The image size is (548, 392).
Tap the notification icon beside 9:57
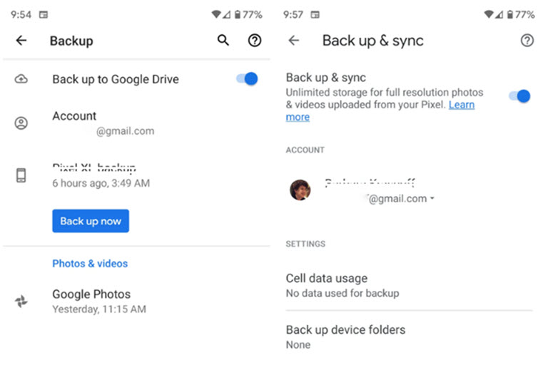[x=315, y=15]
